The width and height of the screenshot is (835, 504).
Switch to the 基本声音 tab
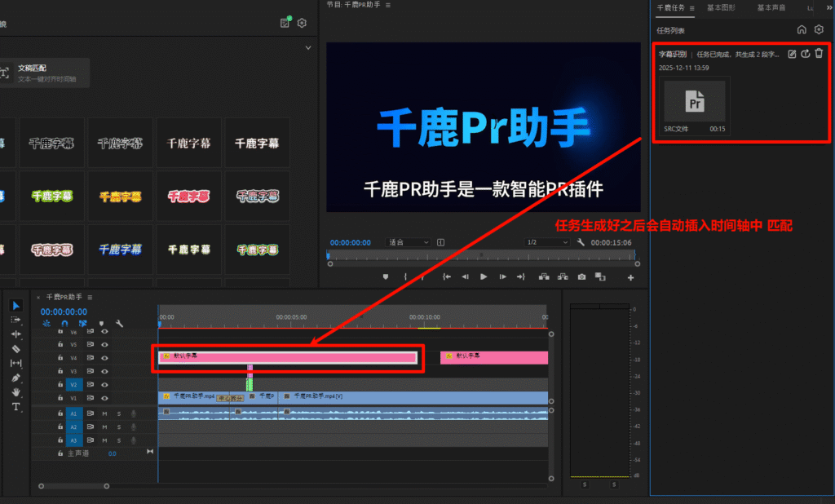[x=771, y=8]
